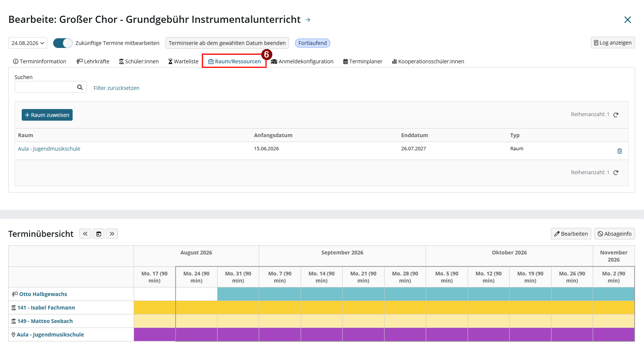The width and height of the screenshot is (644, 350).
Task: Open the 24.08.2026 date dropdown
Action: pyautogui.click(x=28, y=43)
